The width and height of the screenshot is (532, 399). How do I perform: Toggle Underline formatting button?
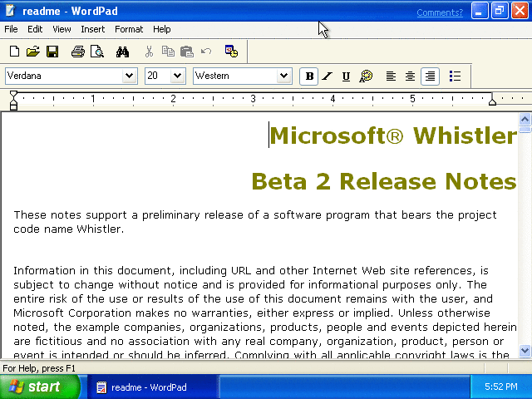(x=346, y=76)
